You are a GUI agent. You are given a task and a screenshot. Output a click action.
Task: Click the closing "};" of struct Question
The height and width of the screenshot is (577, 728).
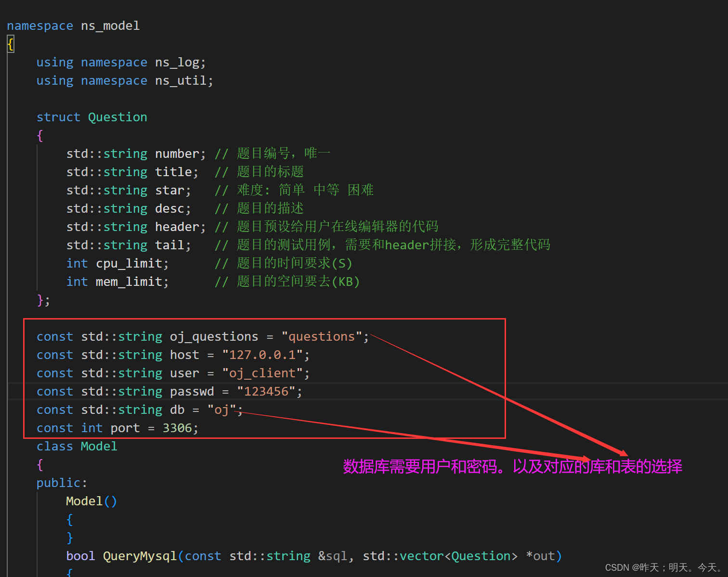(x=43, y=300)
